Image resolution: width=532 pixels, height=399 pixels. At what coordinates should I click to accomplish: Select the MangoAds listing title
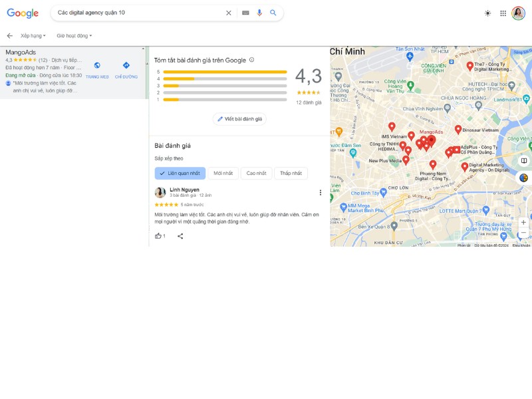point(21,53)
